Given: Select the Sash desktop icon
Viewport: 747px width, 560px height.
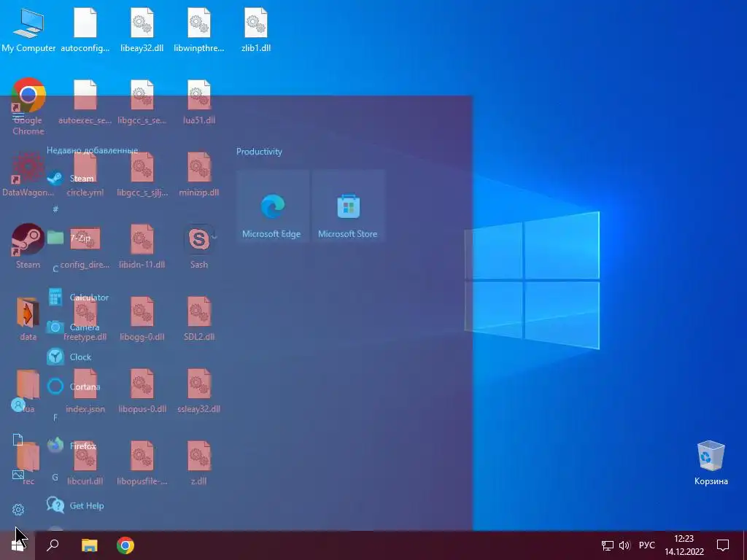Looking at the screenshot, I should click(x=198, y=246).
